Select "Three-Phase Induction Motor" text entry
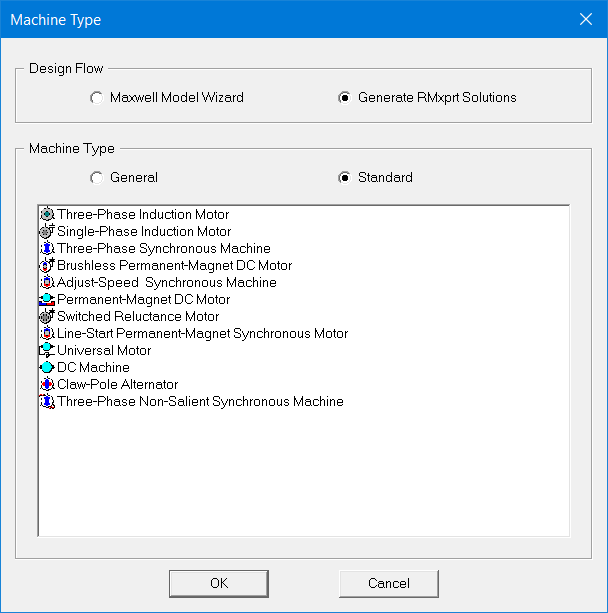Image resolution: width=608 pixels, height=613 pixels. [143, 214]
